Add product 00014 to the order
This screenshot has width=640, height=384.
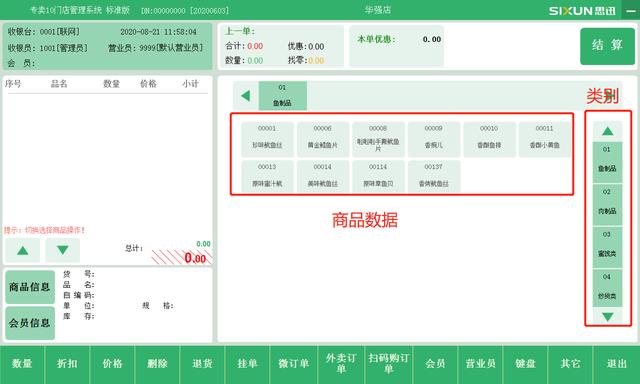322,176
